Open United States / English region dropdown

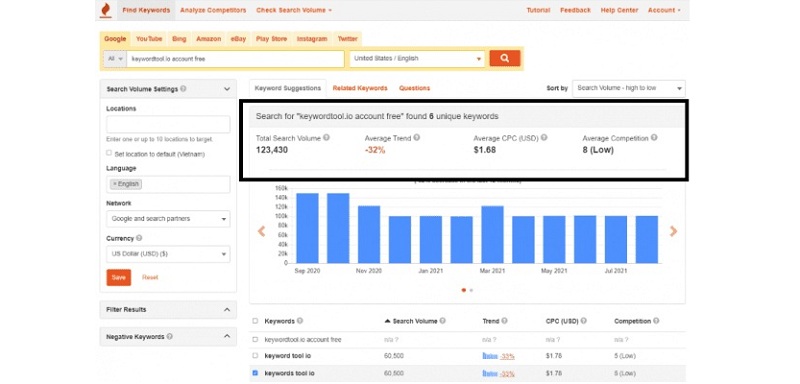[x=416, y=59]
